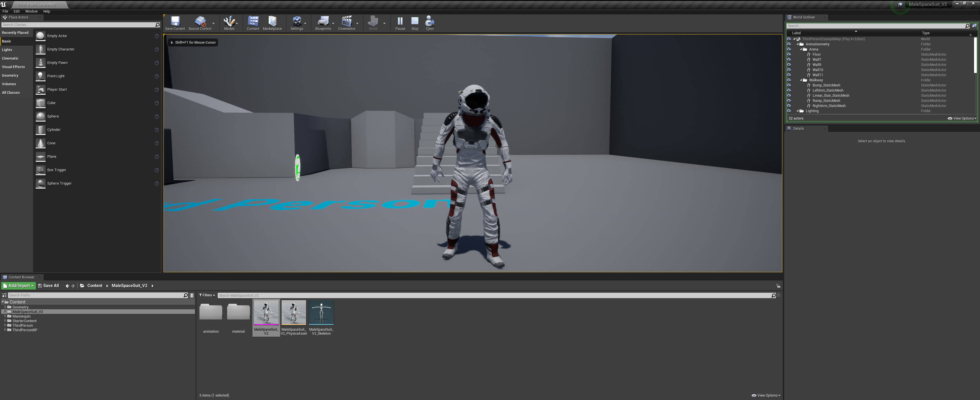Select Box Trigger actor

click(97, 170)
